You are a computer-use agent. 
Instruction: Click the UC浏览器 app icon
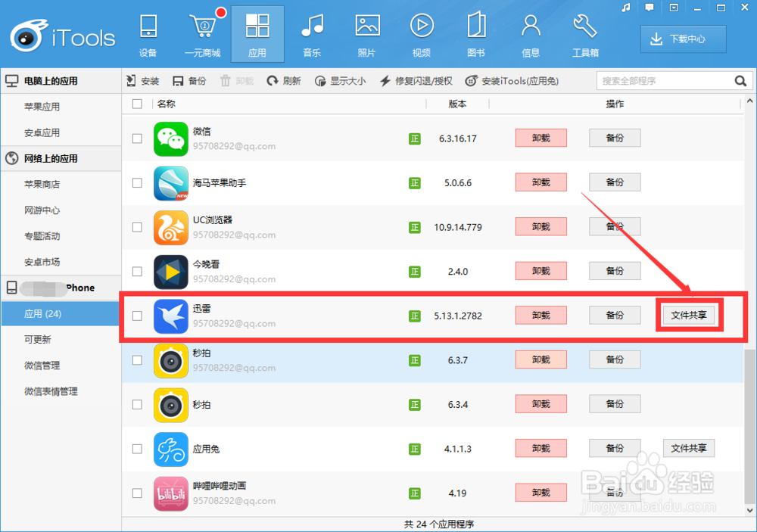coord(171,227)
